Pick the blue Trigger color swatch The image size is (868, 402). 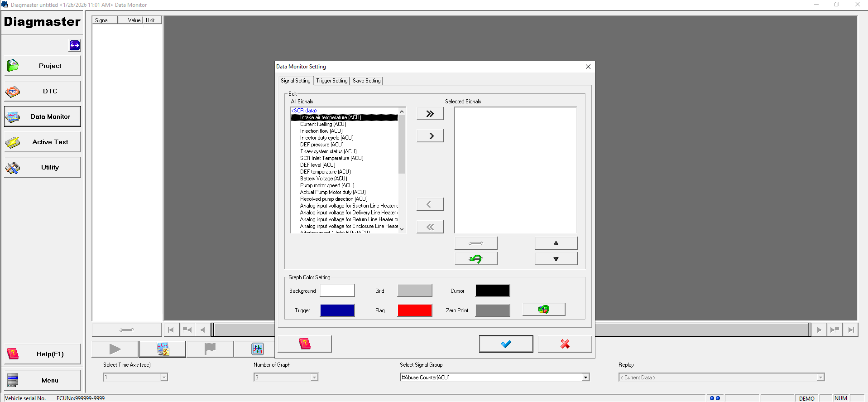click(337, 310)
